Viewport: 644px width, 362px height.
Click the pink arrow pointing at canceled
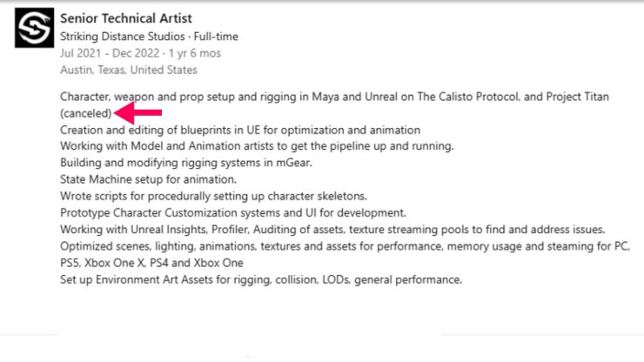(x=138, y=113)
